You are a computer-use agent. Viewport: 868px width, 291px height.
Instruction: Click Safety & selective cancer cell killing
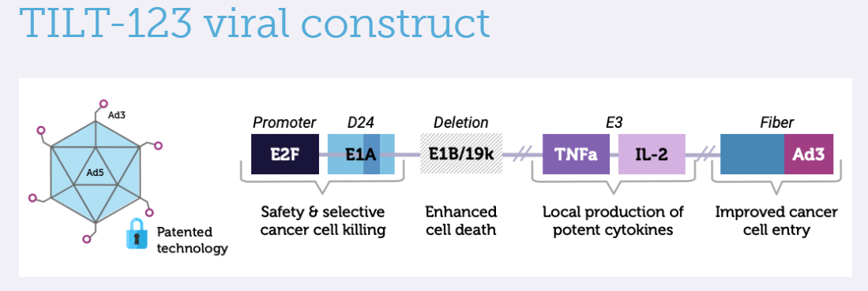tap(323, 221)
